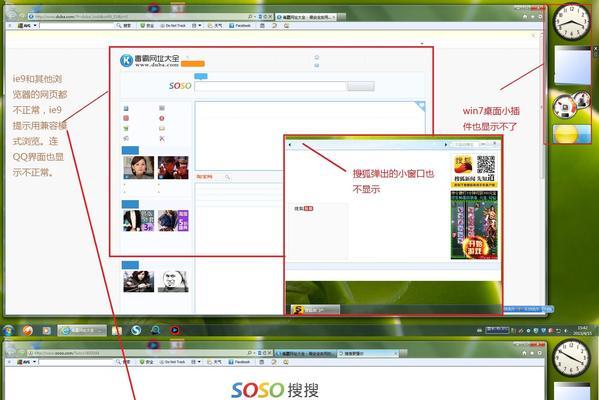This screenshot has height=400, width=599.
Task: Click the refresh icon in upper browser address bar
Action: (264, 16)
